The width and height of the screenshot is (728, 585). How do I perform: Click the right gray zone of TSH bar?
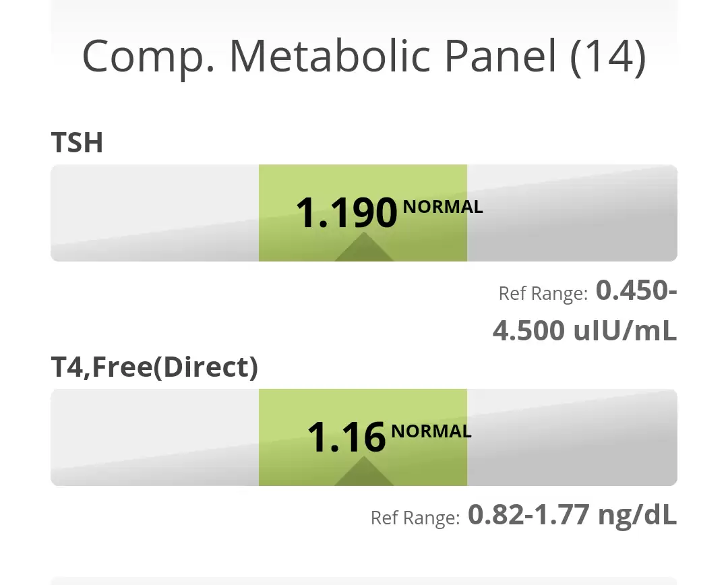point(572,213)
